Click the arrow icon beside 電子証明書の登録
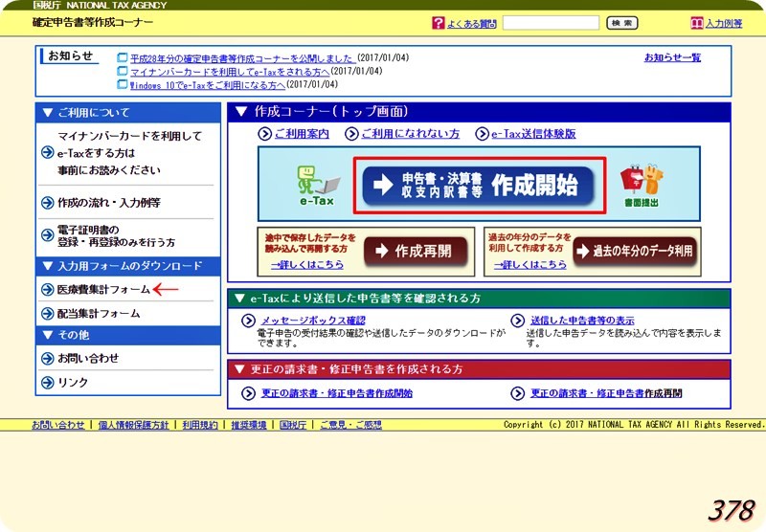The width and height of the screenshot is (766, 532). coord(47,235)
